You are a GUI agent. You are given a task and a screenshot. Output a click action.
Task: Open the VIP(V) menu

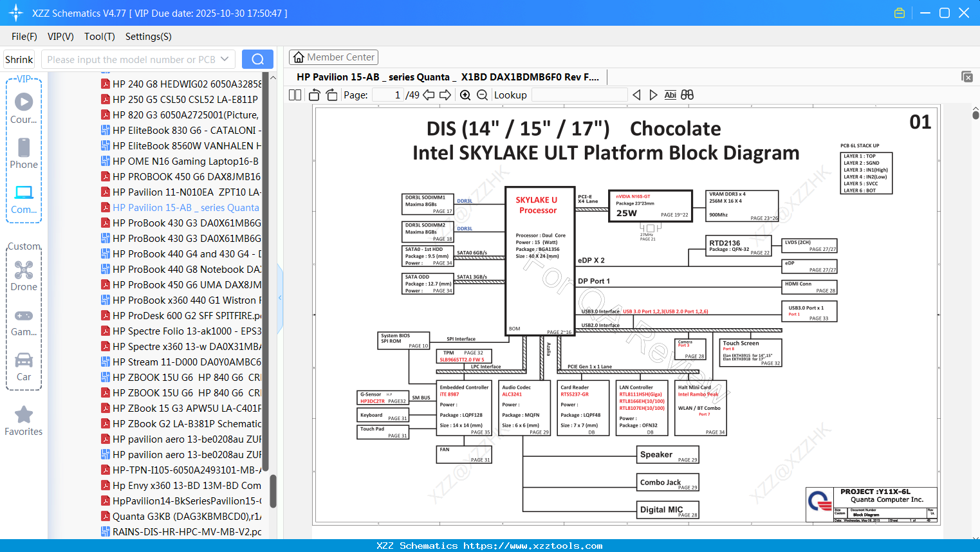pos(60,37)
